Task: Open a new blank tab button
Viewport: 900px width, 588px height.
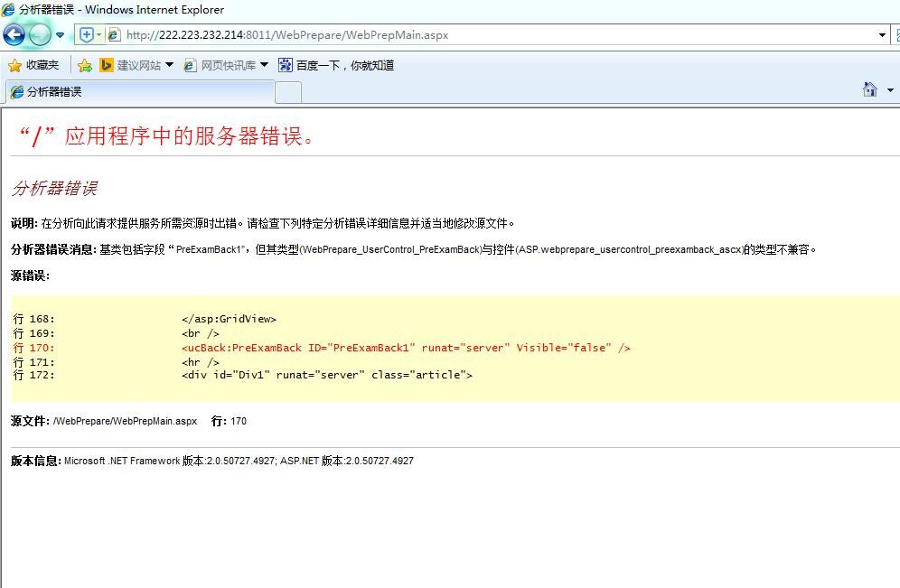Action: (289, 92)
